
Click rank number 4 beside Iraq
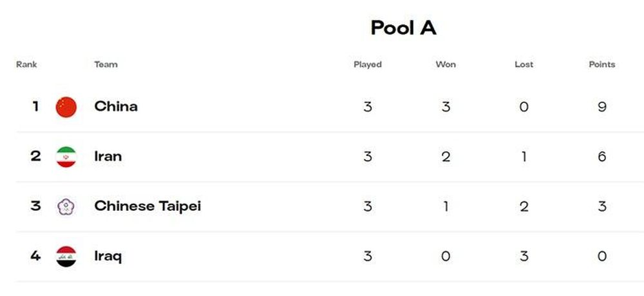(35, 256)
